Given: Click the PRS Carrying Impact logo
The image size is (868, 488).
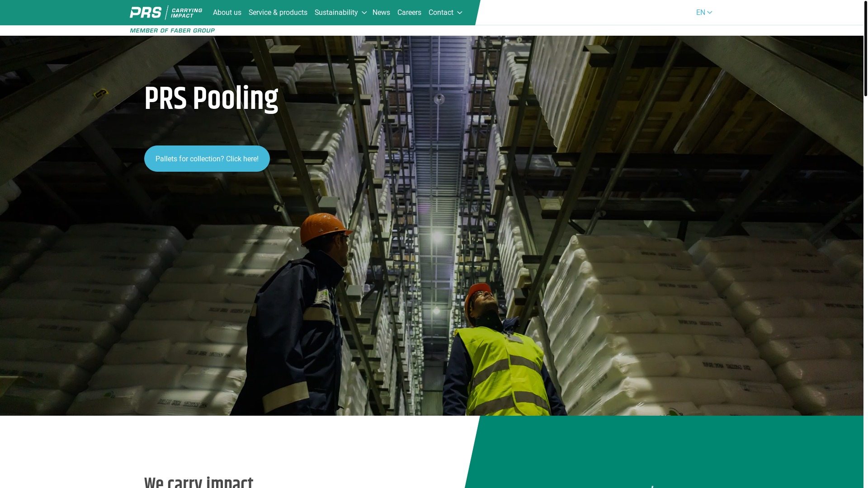Looking at the screenshot, I should pos(166,13).
